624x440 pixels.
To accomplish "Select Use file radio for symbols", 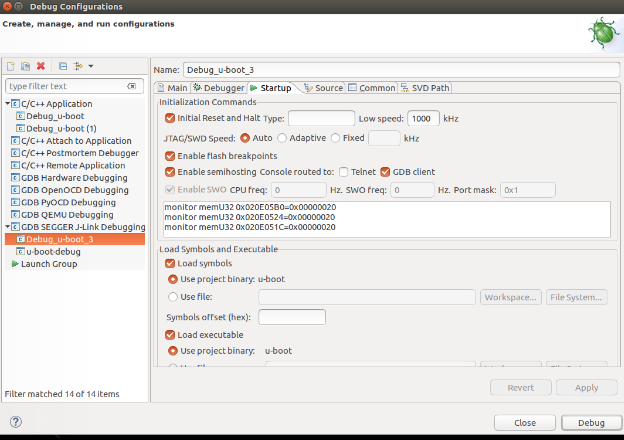I will tap(173, 297).
